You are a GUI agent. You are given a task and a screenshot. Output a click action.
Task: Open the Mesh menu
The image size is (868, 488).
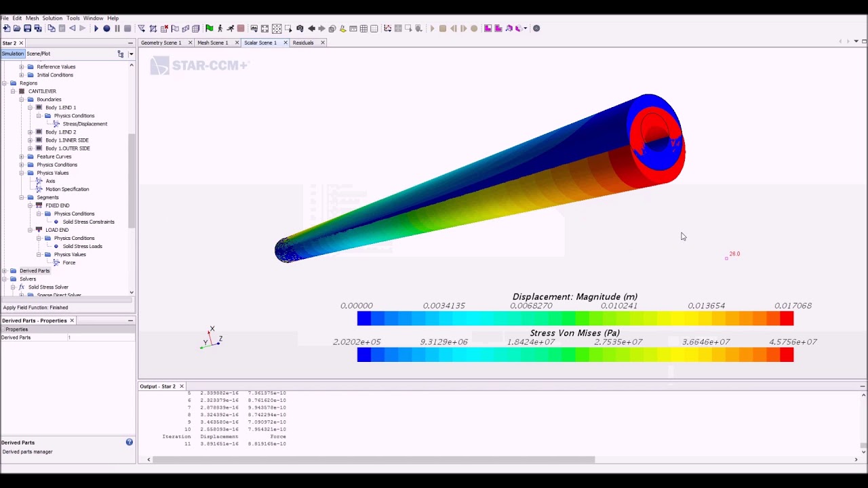coord(32,18)
